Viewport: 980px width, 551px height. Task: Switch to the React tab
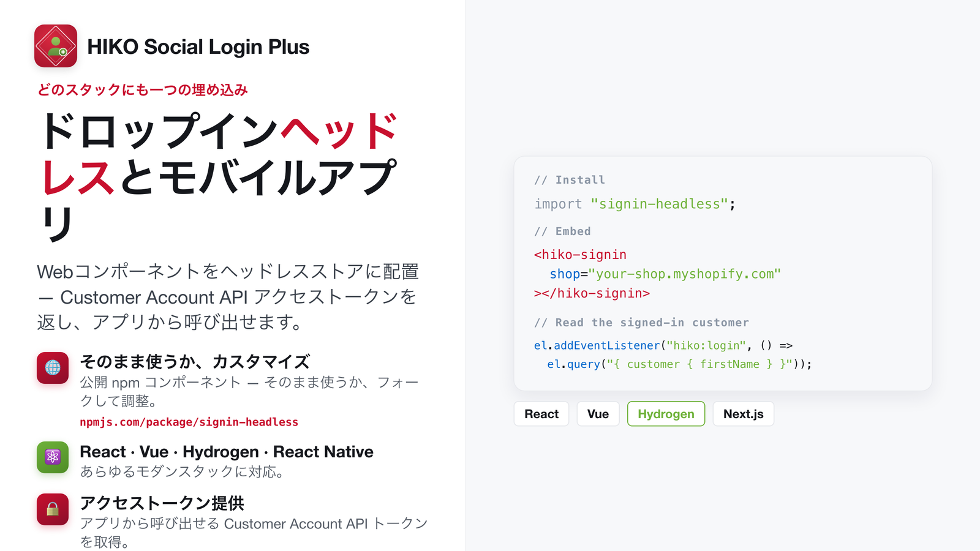(541, 414)
